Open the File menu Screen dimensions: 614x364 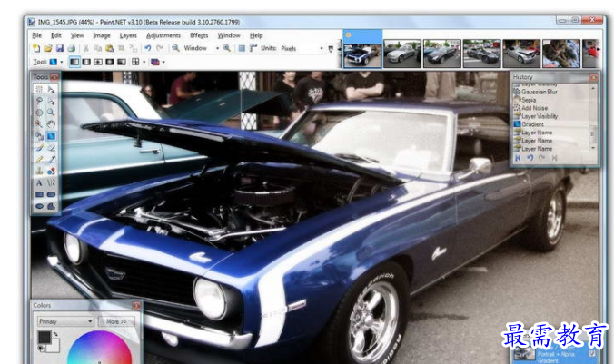37,35
